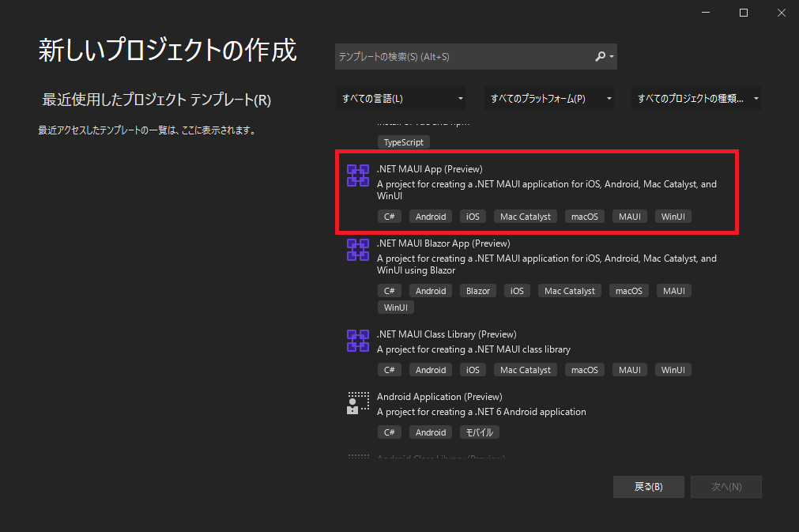Click the WinUI tag in Blazor App row

click(x=396, y=308)
